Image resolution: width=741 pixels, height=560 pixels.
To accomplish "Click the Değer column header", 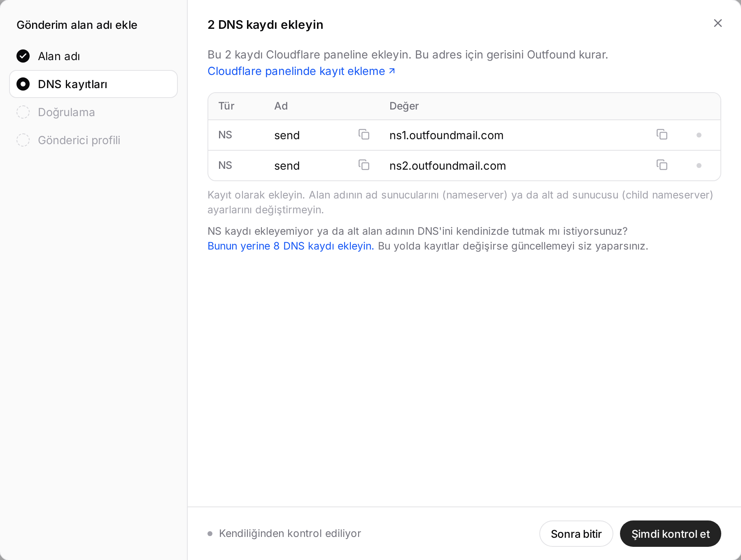I will 404,106.
